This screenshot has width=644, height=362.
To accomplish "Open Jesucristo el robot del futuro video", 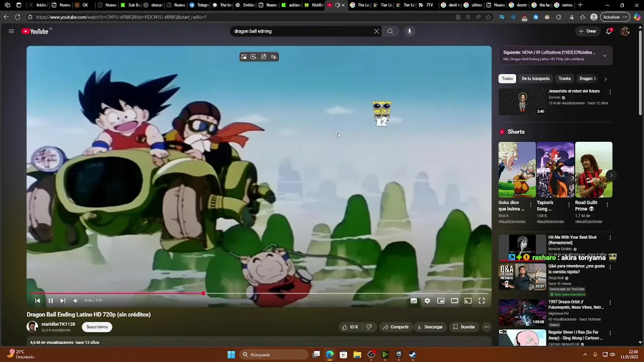I will (x=574, y=92).
